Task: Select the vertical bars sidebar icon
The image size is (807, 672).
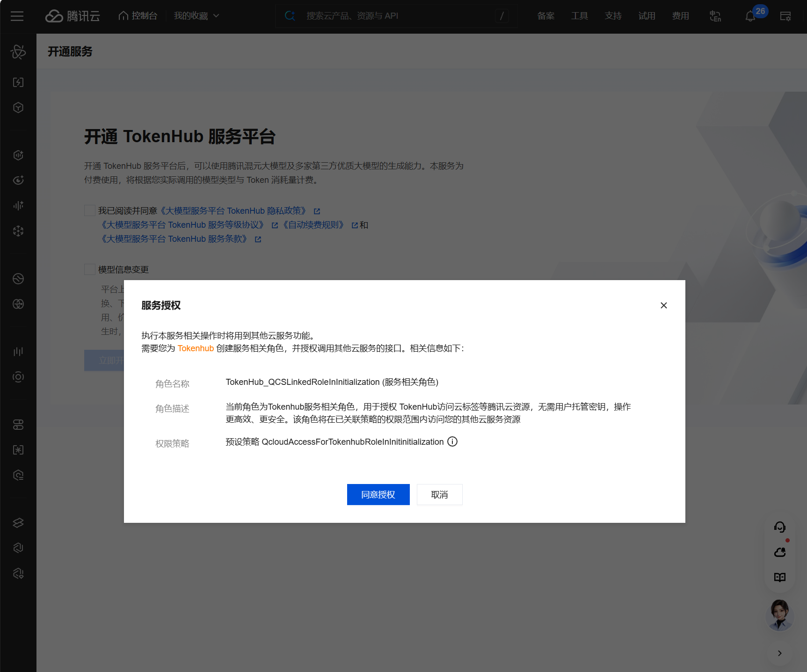Action: pyautogui.click(x=18, y=352)
